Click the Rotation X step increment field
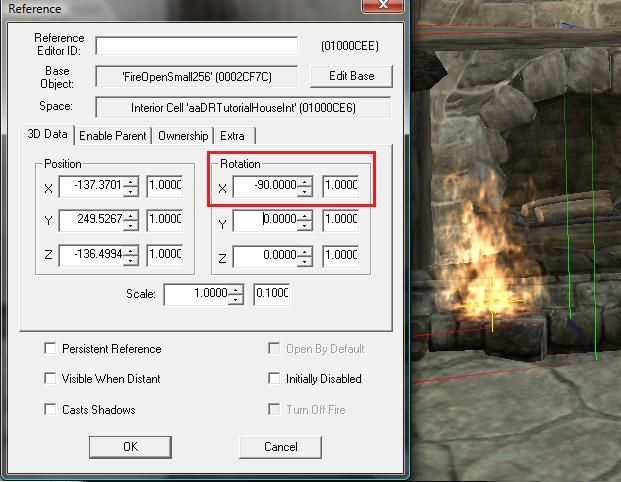 coord(341,186)
